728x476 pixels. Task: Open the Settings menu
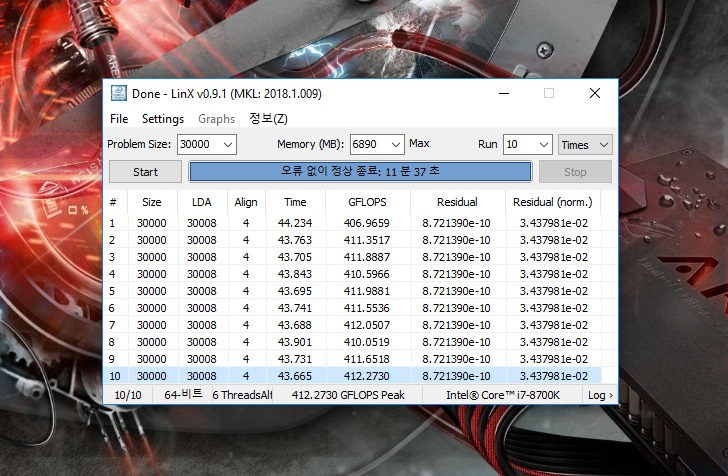163,119
